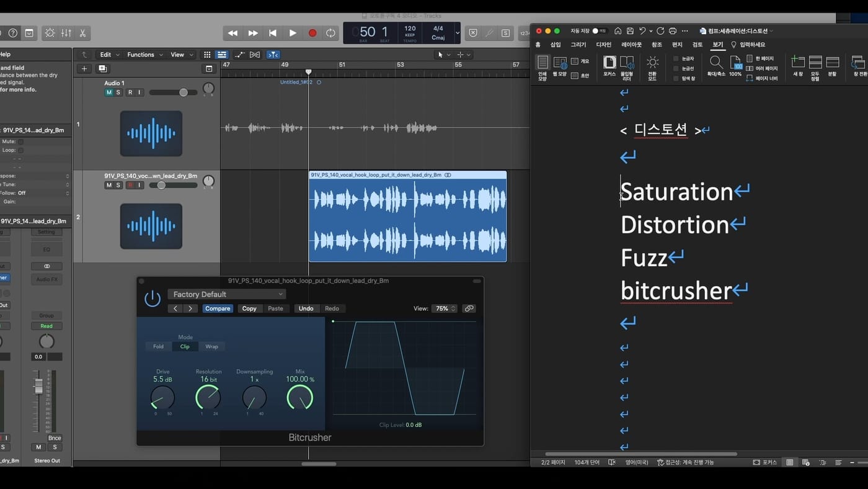Screen dimensions: 868x489
Task: Click the Bitcrusher link chain icon
Action: (x=469, y=308)
